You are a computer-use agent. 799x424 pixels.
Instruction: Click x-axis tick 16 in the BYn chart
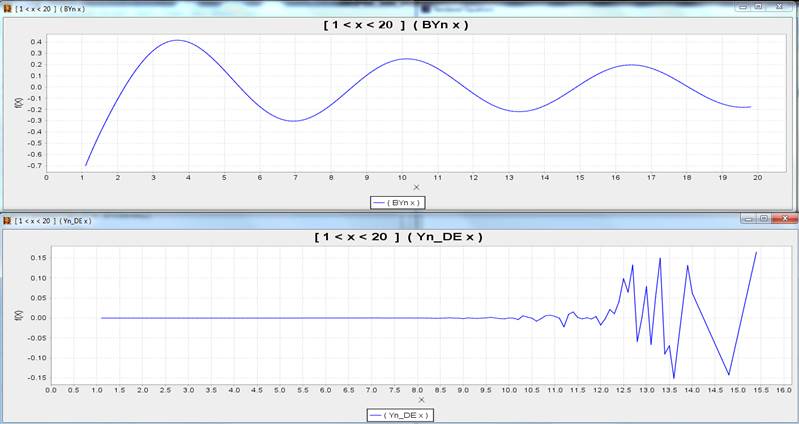pos(616,178)
